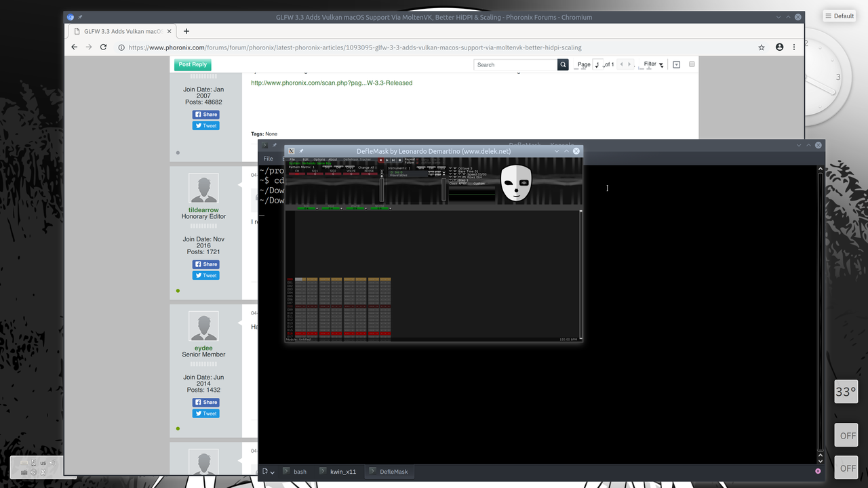Image resolution: width=868 pixels, height=488 pixels.
Task: Click the first Facebook Share button
Action: click(x=206, y=115)
